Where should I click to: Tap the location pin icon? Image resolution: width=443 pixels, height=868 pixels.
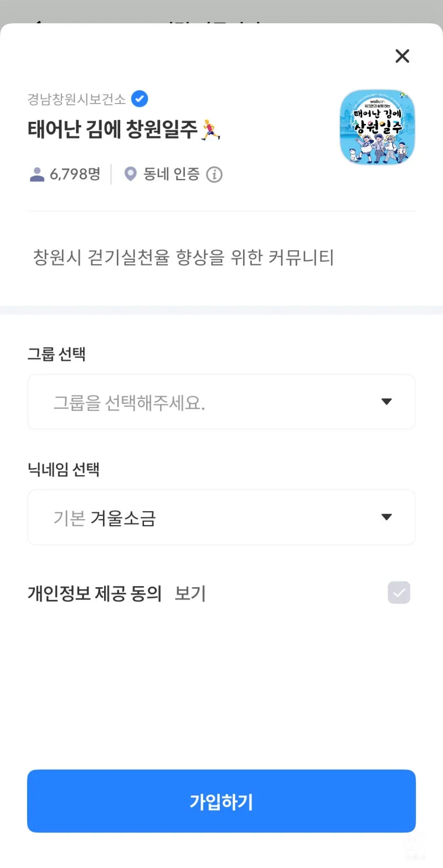130,175
